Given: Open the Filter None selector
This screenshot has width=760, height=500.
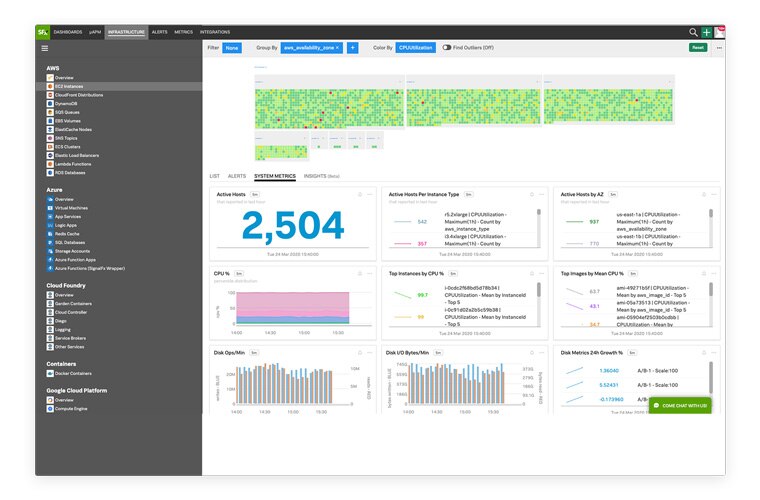Looking at the screenshot, I should click(231, 47).
